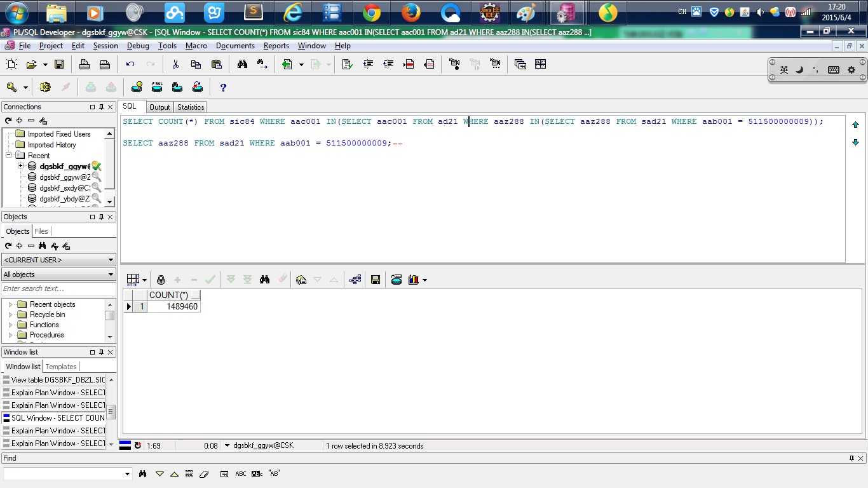Select 'SQL Window - SELECT COUN' in the Window list

(x=55, y=418)
